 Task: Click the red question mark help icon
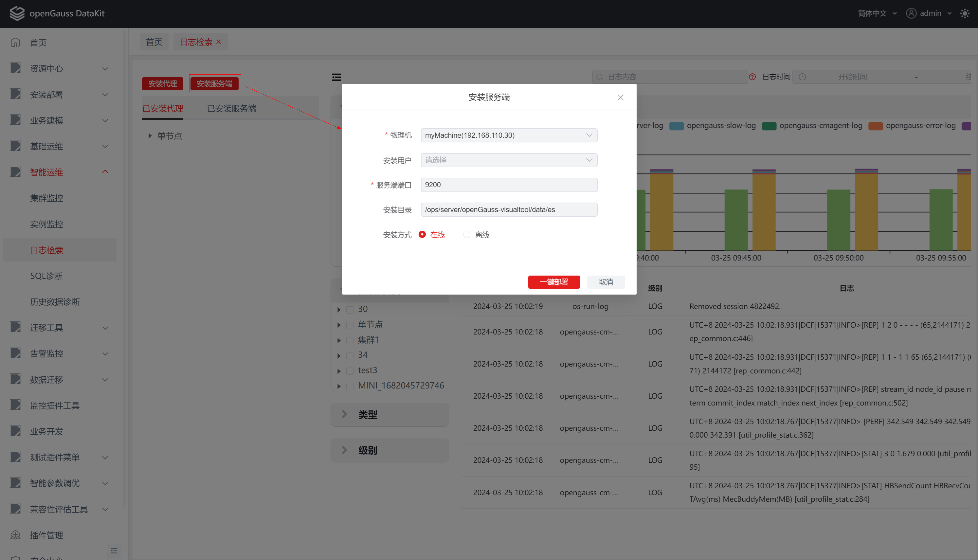click(752, 77)
